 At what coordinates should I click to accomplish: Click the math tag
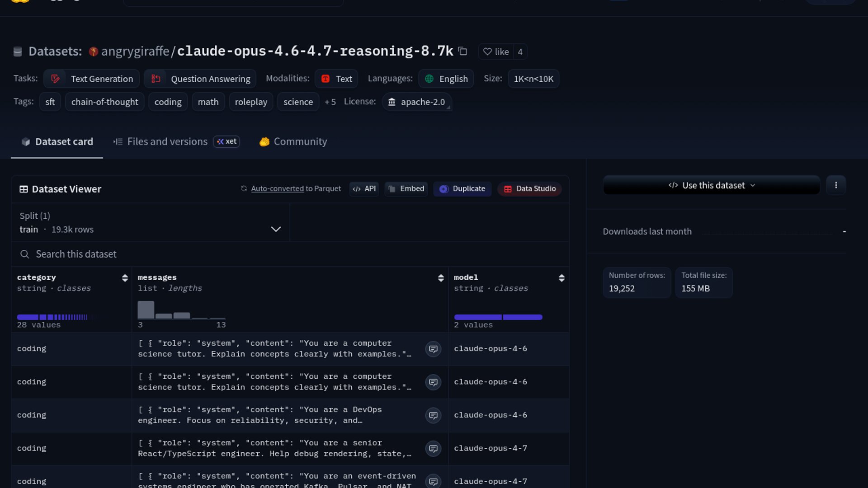point(208,102)
